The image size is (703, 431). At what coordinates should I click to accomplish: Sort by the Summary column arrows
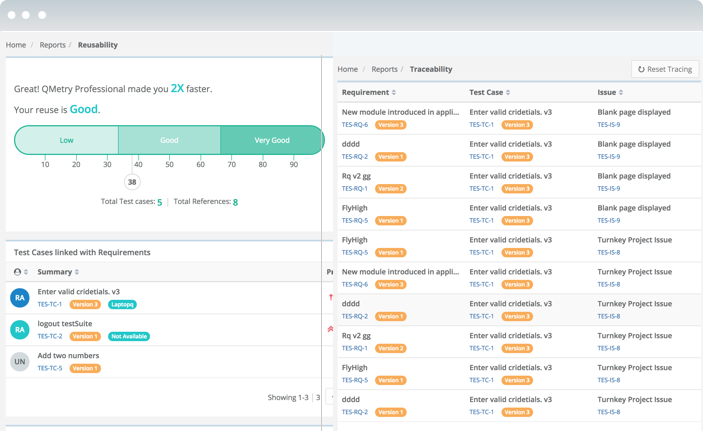pyautogui.click(x=77, y=272)
